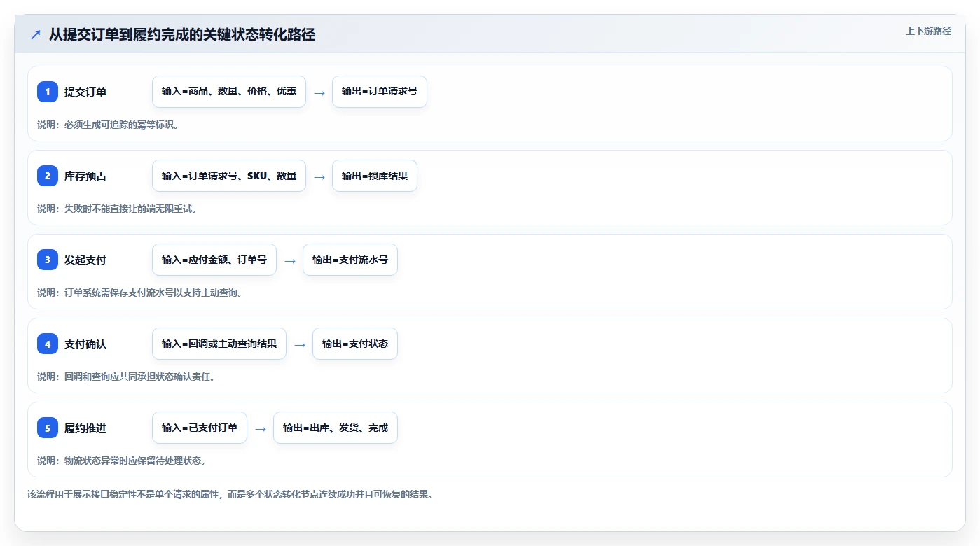Click the box 输入=应付金额、订单号
The image size is (980, 546).
point(214,260)
